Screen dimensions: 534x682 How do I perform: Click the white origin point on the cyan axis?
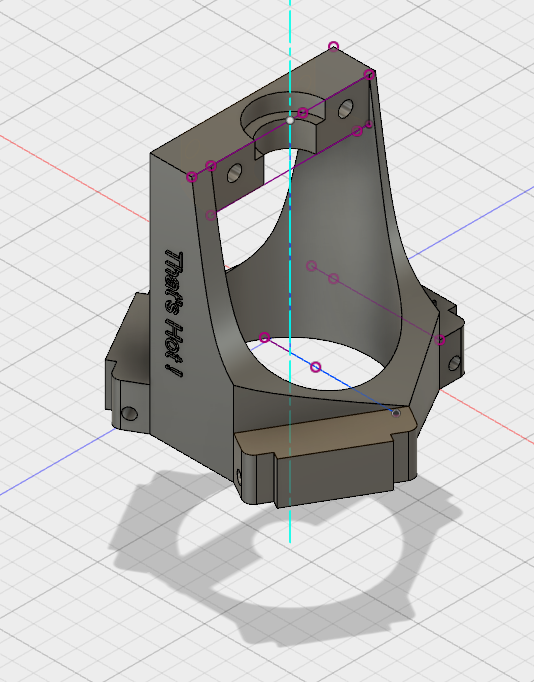point(290,120)
